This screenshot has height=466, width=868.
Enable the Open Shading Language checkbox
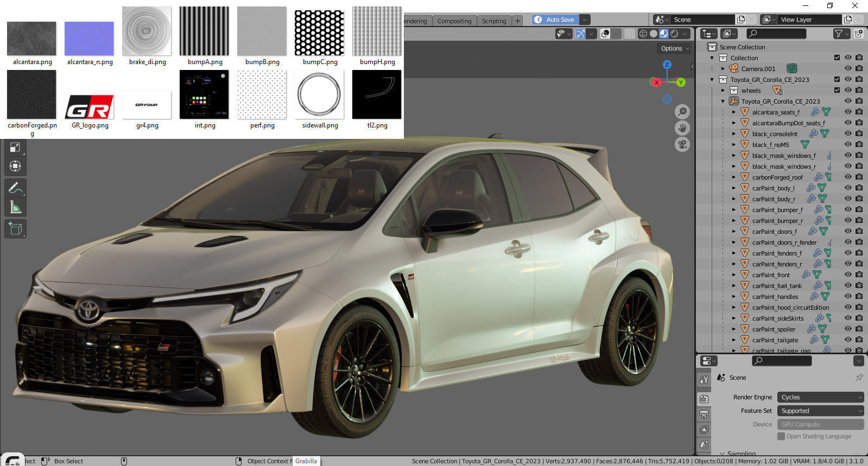point(781,436)
